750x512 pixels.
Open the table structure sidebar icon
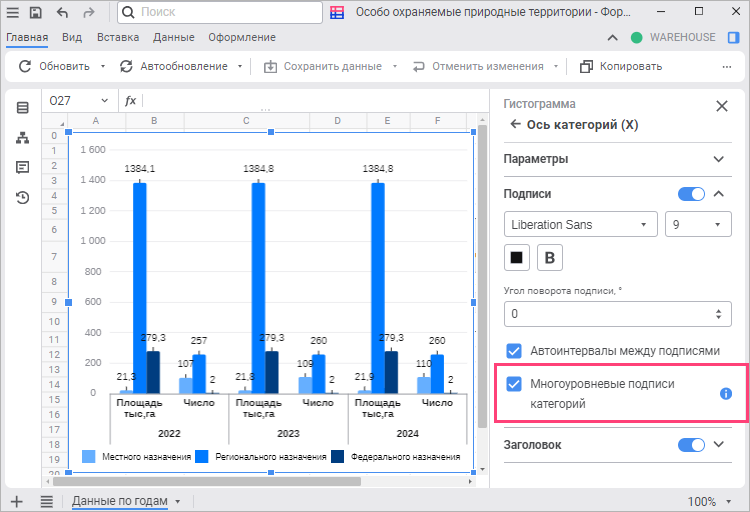pos(22,107)
